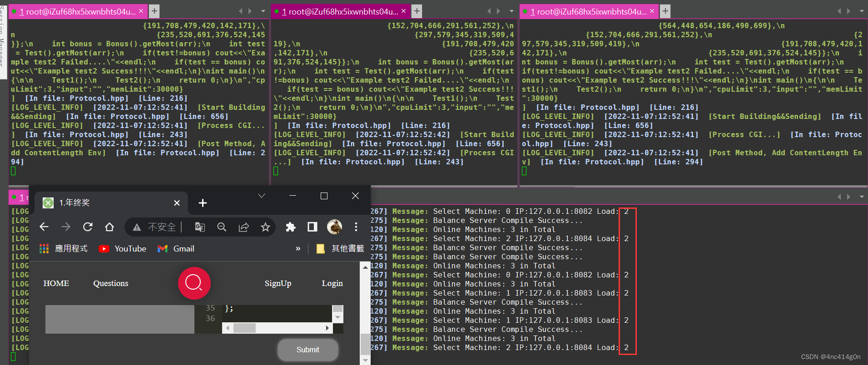868x365 pixels.
Task: Show next tab in bottom terminal pane
Action: point(848,197)
